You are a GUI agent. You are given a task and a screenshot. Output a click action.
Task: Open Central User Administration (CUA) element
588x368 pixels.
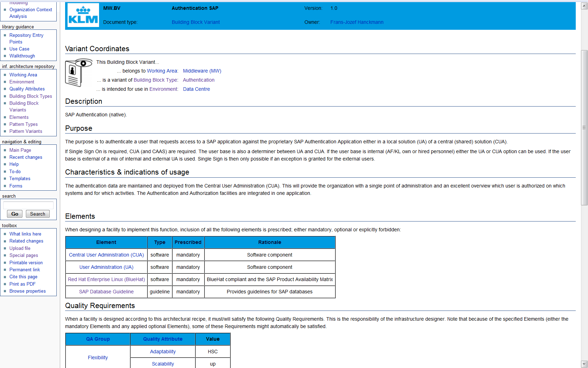tap(106, 255)
